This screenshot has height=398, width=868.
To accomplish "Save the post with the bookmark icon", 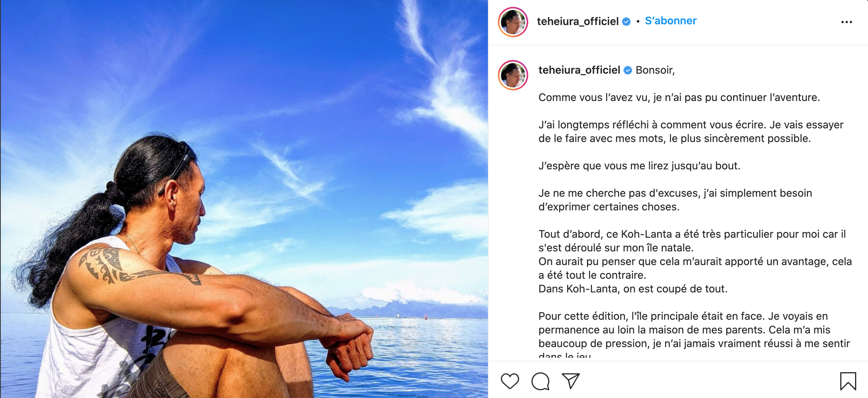I will pyautogui.click(x=848, y=381).
